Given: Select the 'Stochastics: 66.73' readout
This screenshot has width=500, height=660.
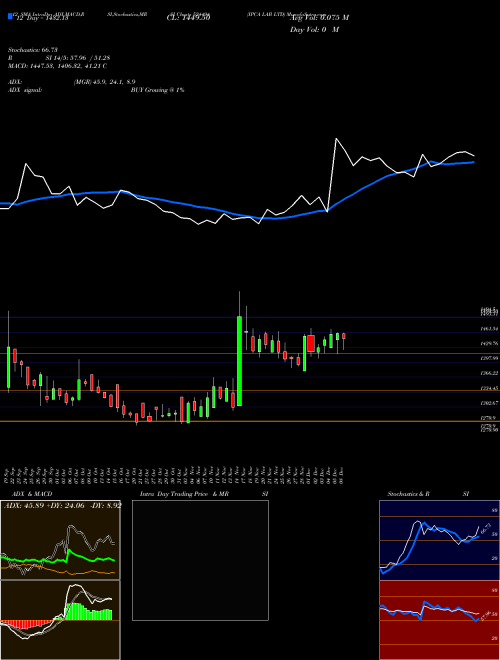Looking at the screenshot, I should [33, 50].
